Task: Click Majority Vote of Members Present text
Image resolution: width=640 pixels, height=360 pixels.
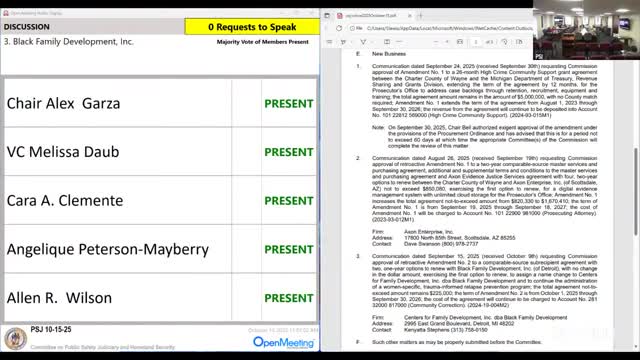Action: (262, 42)
